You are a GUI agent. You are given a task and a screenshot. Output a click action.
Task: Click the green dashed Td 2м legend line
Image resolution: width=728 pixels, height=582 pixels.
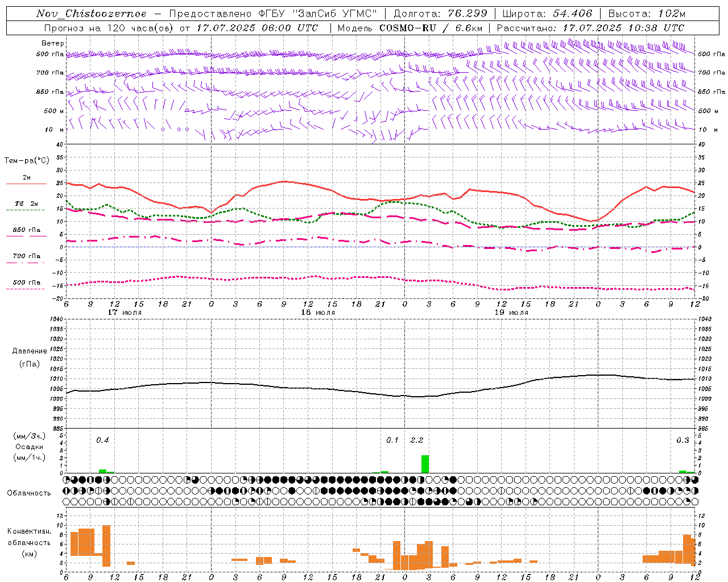(25, 210)
